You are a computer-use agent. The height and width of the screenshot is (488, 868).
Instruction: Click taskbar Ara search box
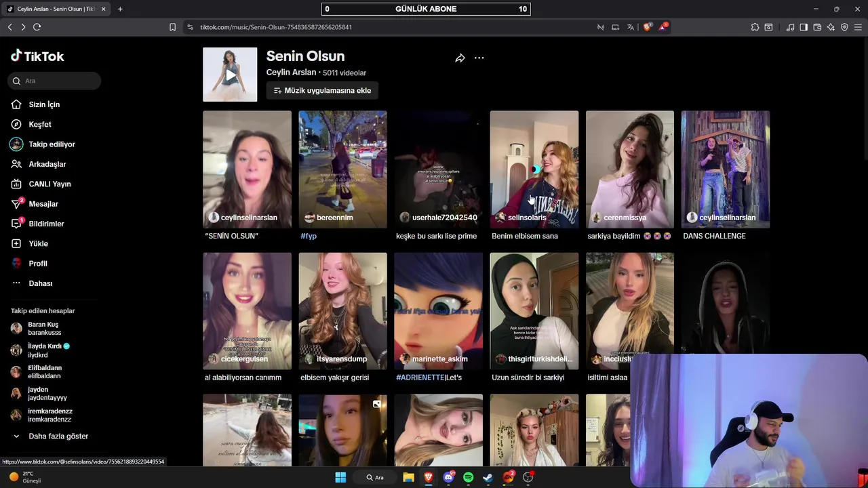[375, 477]
